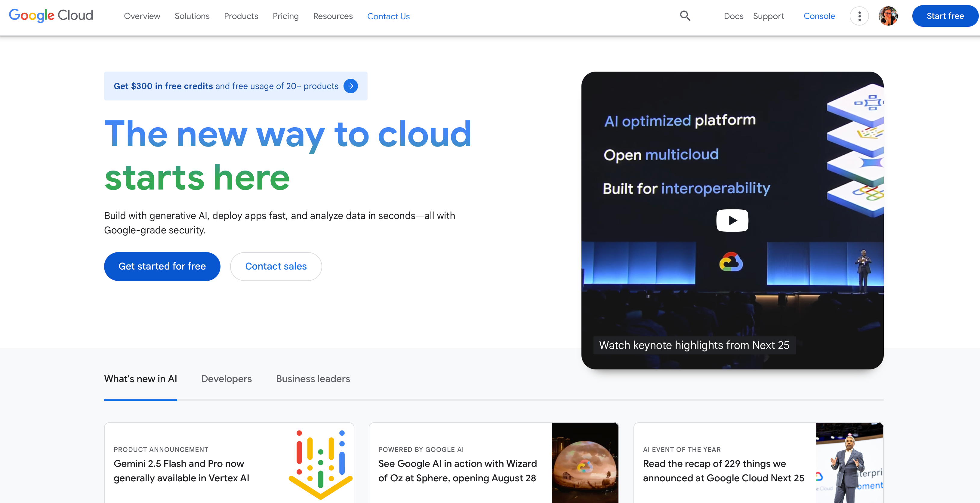Click the arrow icon in free credits banner
Image resolution: width=980 pixels, height=503 pixels.
pyautogui.click(x=351, y=86)
